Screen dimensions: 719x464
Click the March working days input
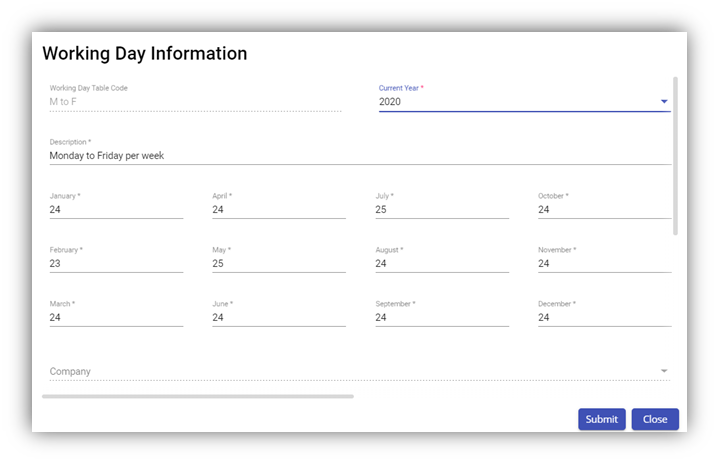click(116, 318)
